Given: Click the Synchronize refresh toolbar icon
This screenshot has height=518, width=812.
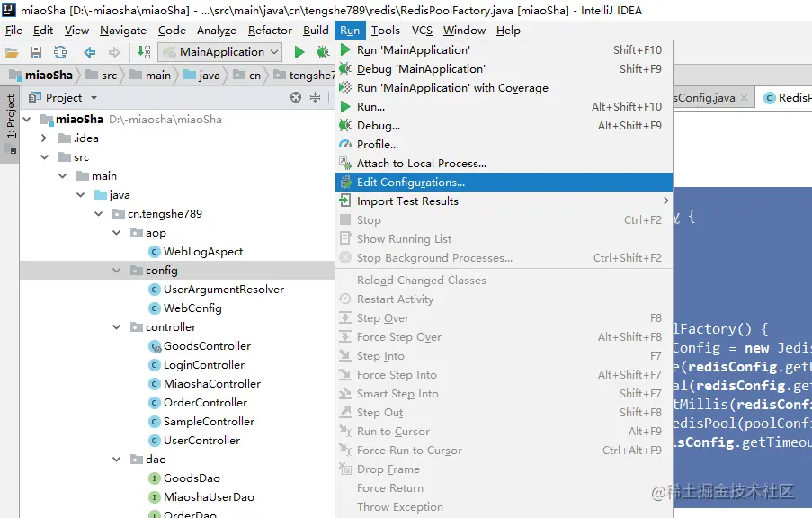Looking at the screenshot, I should click(x=60, y=52).
